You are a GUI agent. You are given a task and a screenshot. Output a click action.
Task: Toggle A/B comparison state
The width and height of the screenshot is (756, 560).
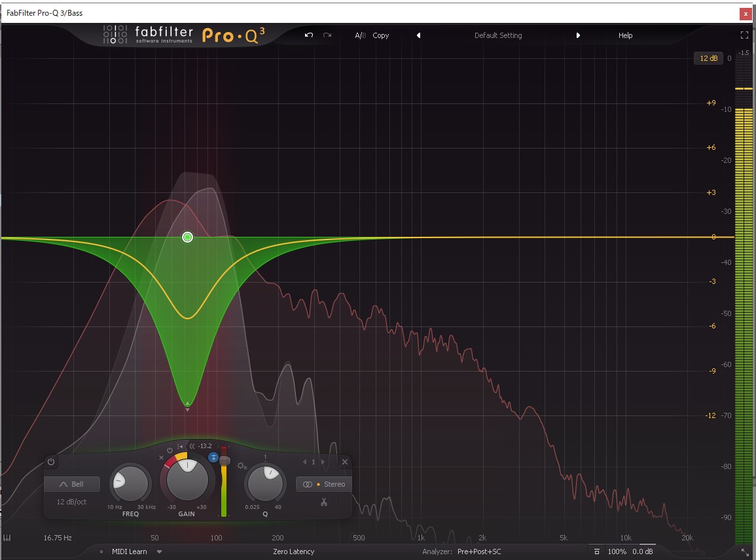click(x=360, y=35)
